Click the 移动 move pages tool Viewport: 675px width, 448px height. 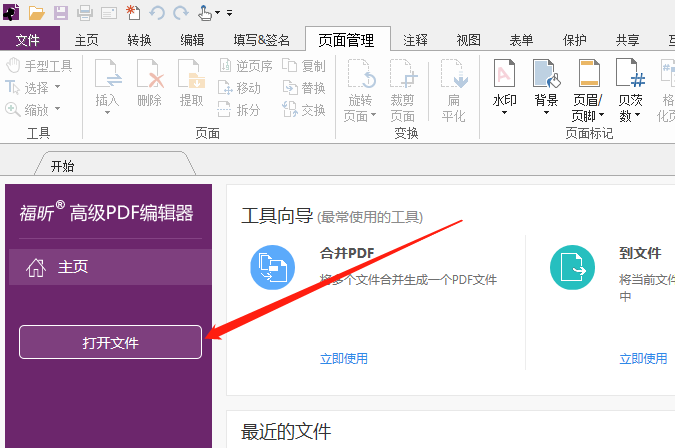point(239,88)
